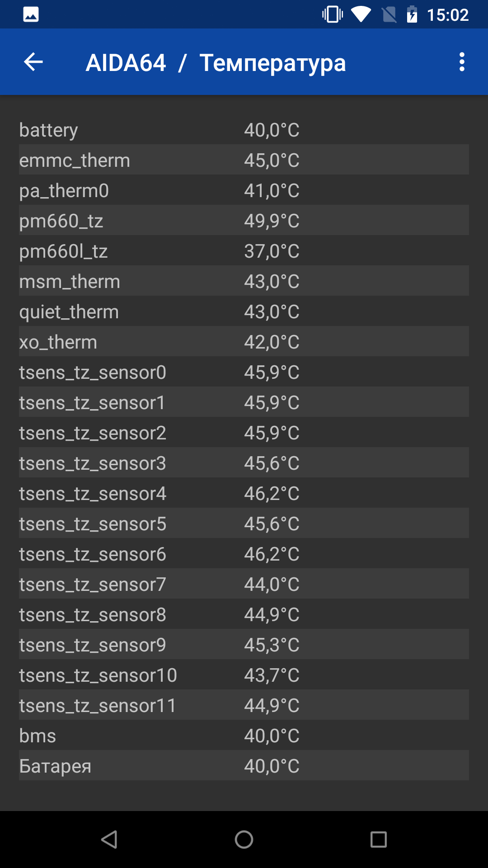The width and height of the screenshot is (488, 868).
Task: Tap the back arrow in AIDA64 header
Action: tap(33, 62)
